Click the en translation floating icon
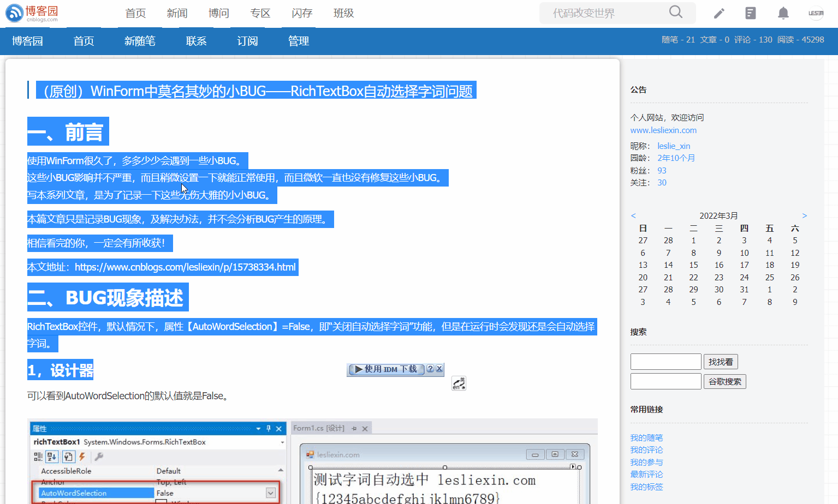This screenshot has width=838, height=504. (x=459, y=383)
